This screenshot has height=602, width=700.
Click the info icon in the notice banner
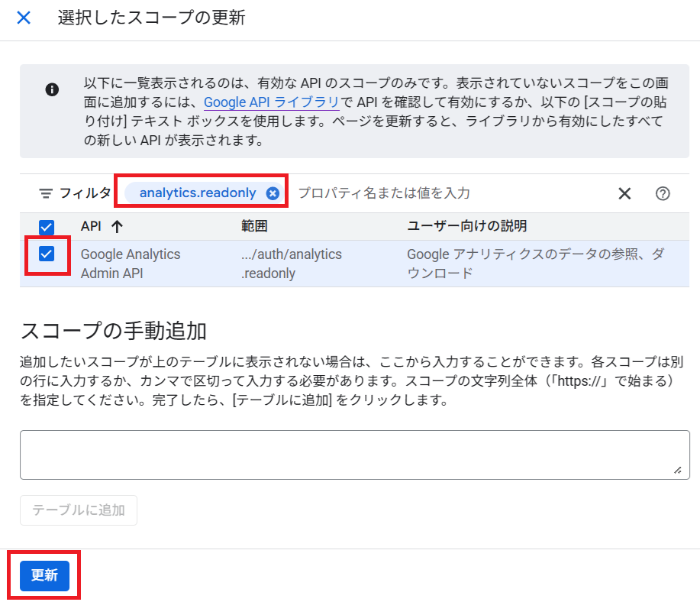[x=52, y=89]
